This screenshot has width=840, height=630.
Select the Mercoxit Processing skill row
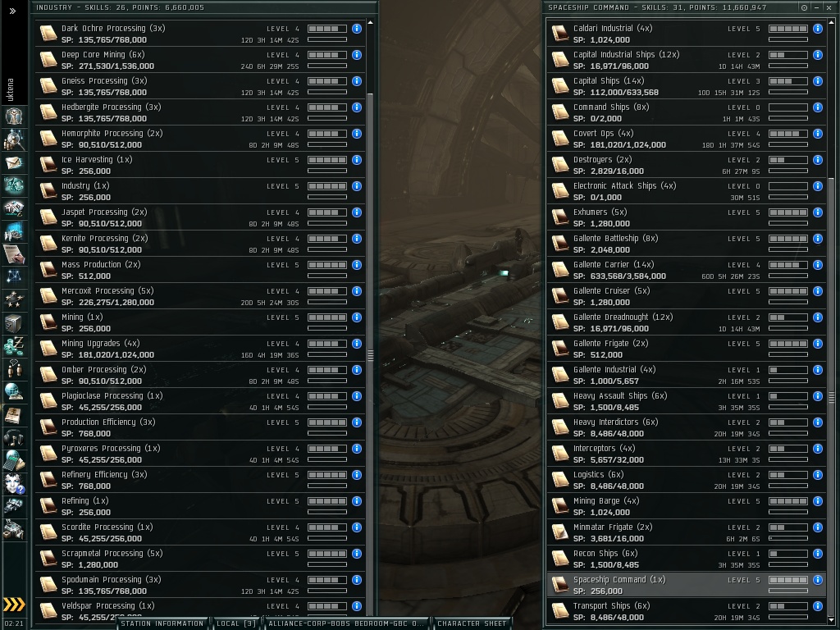200,296
